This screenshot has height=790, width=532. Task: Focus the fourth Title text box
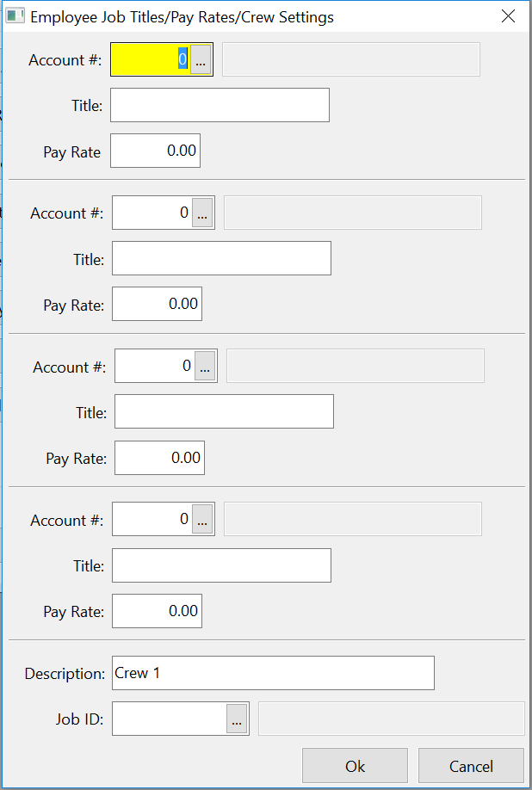click(221, 565)
